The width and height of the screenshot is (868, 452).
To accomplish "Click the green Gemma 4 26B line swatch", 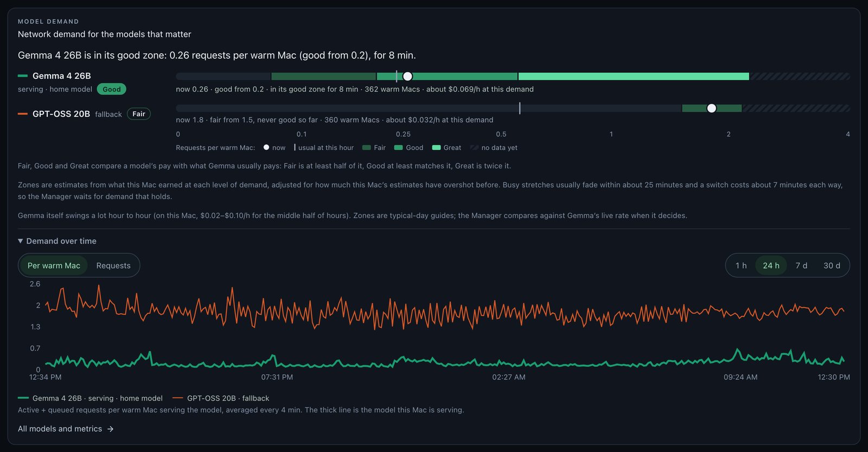I will click(x=23, y=76).
